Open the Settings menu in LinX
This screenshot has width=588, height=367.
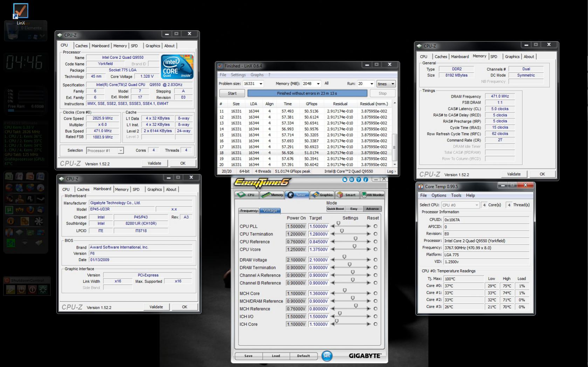point(238,75)
